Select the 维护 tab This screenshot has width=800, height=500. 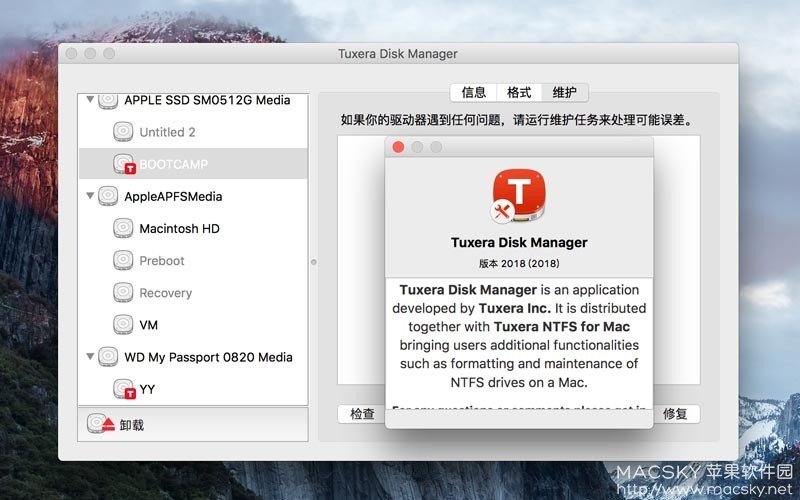coord(565,92)
